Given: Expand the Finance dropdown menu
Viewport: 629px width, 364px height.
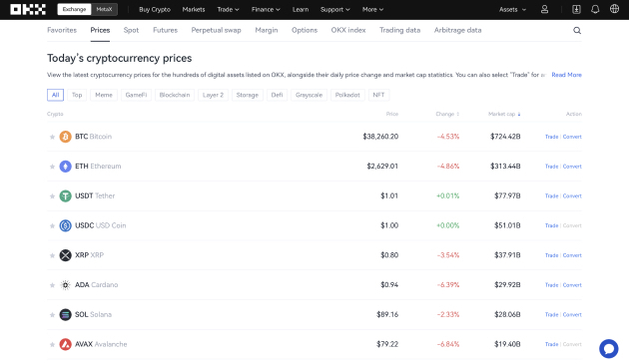Looking at the screenshot, I should [266, 9].
